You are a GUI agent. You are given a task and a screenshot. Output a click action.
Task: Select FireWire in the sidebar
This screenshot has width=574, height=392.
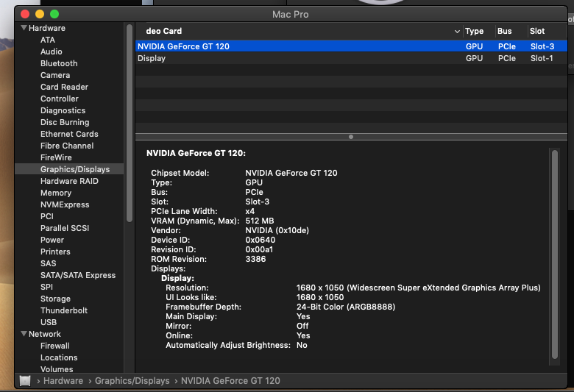click(x=56, y=157)
